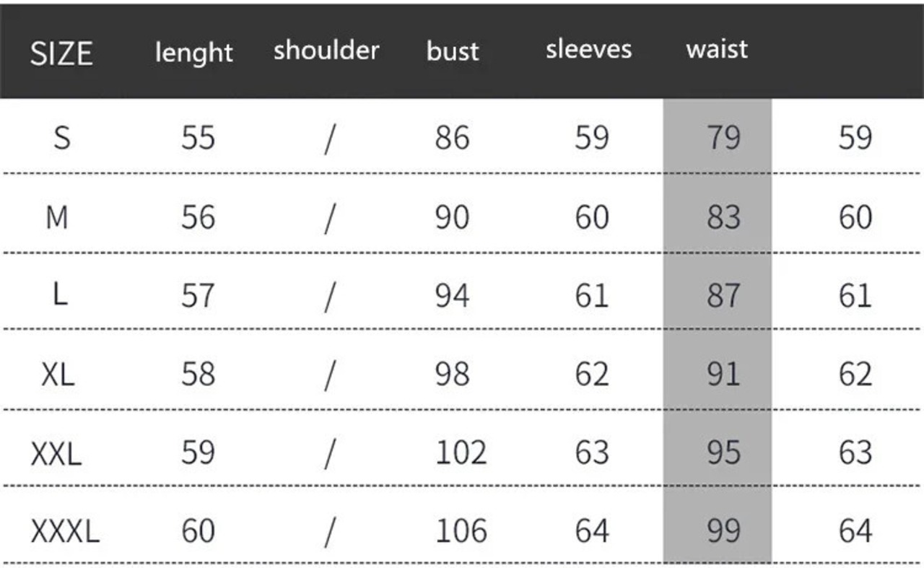Click bust value 86 in S row
The image size is (924, 568).
[452, 137]
